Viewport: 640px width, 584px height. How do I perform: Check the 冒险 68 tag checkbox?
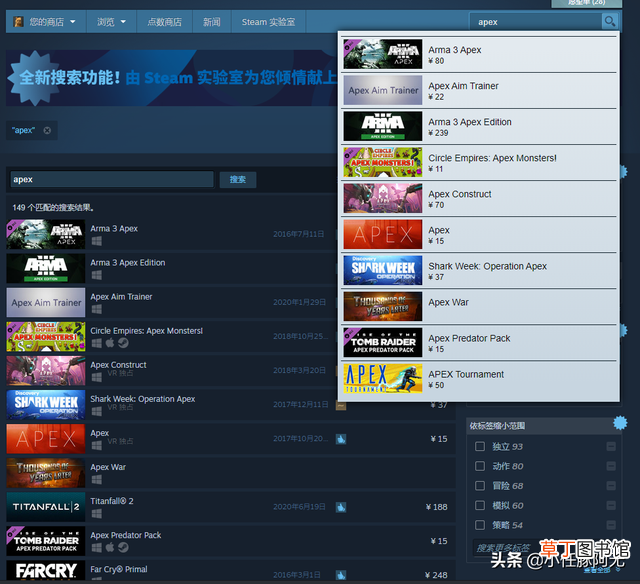(480, 485)
